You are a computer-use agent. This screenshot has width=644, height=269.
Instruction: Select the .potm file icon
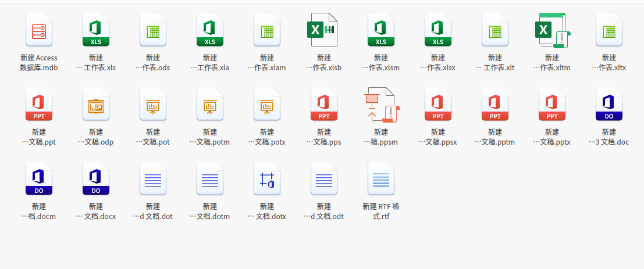tap(210, 104)
